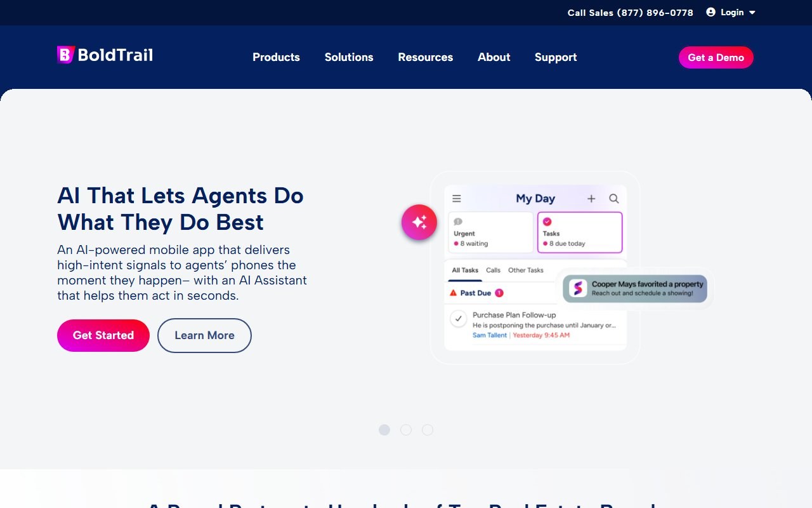This screenshot has height=508, width=812.
Task: Select the All Tasks tab
Action: [464, 270]
